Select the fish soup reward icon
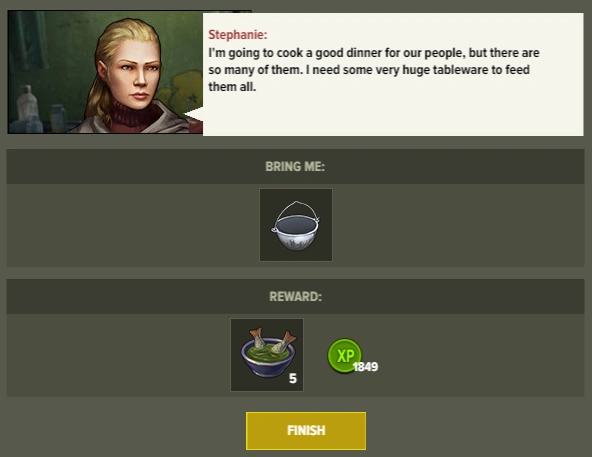Viewport: 592px width, 457px height. click(267, 355)
